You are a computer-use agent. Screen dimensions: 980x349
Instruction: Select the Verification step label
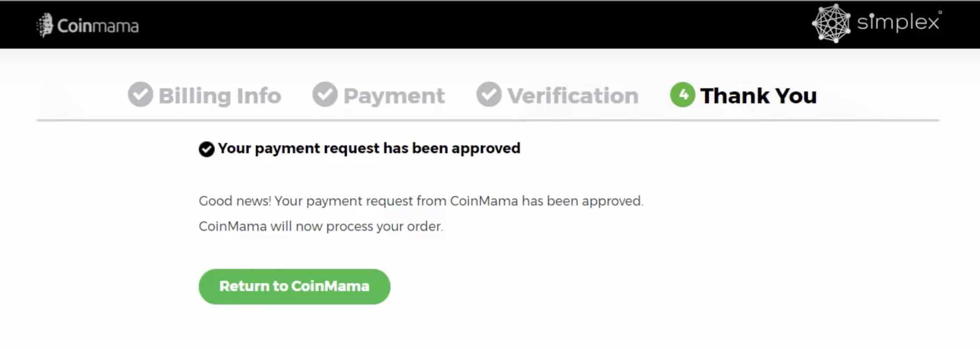point(573,96)
